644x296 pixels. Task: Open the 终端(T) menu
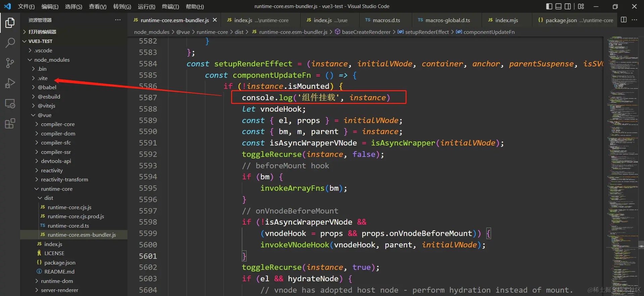(170, 6)
